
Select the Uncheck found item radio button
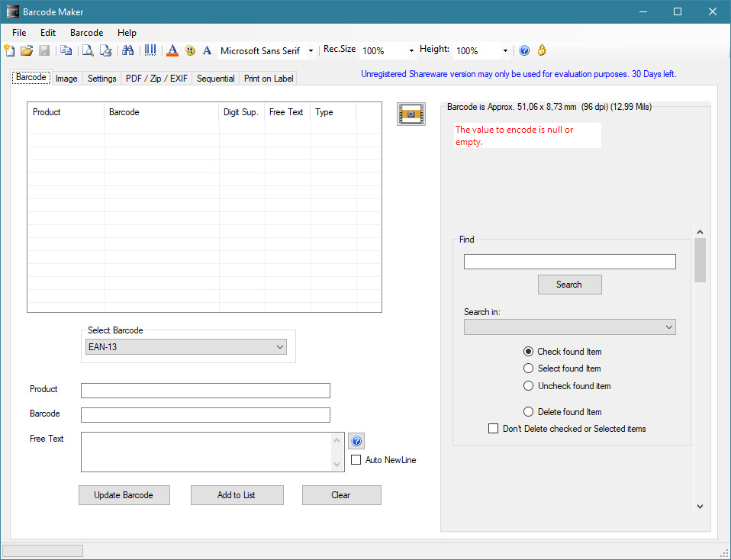[x=528, y=386]
